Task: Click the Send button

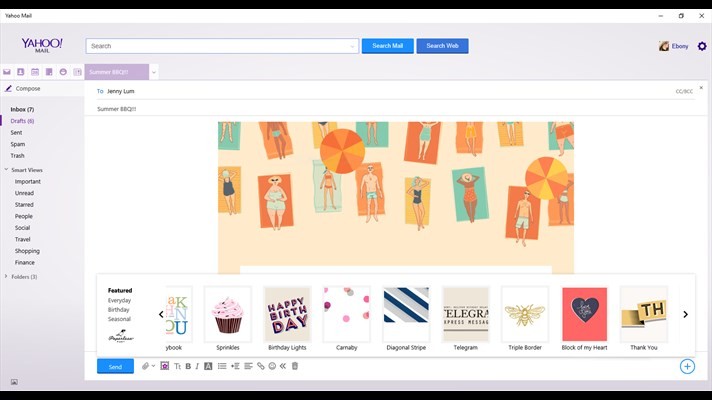Action: tap(115, 367)
